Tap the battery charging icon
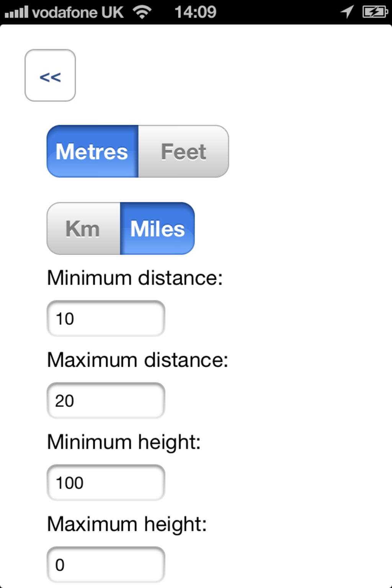392x588 pixels. click(x=375, y=11)
